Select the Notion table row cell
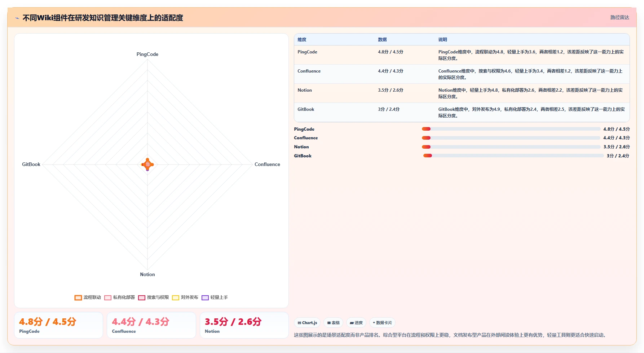Image resolution: width=644 pixels, height=353 pixels. pyautogui.click(x=305, y=90)
